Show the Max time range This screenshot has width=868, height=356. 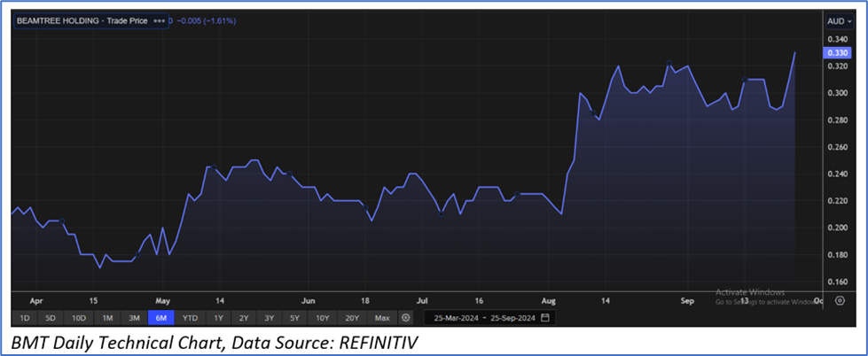tap(382, 317)
